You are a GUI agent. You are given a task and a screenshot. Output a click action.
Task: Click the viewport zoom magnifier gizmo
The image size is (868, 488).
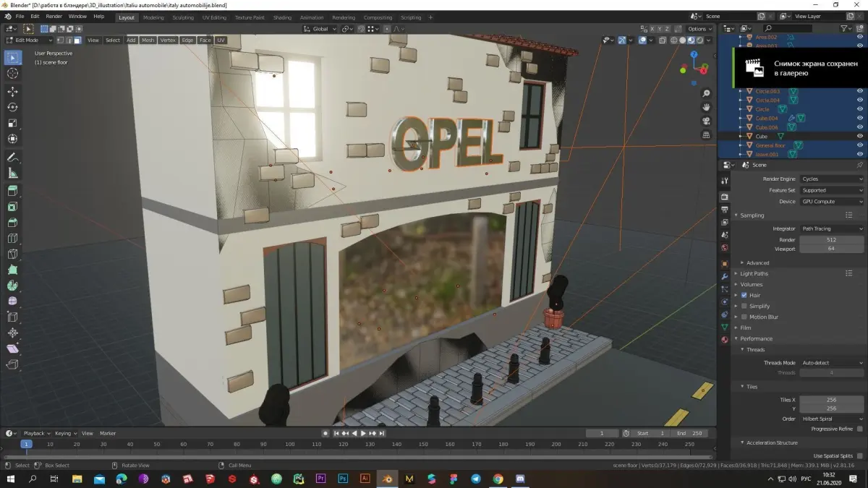tap(706, 94)
